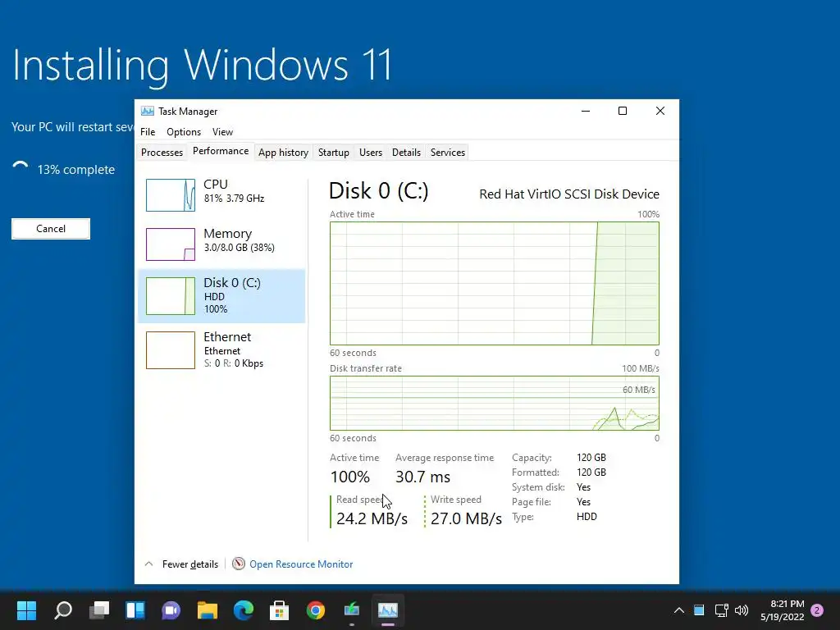Click the 13% complete progress text

[x=76, y=169]
